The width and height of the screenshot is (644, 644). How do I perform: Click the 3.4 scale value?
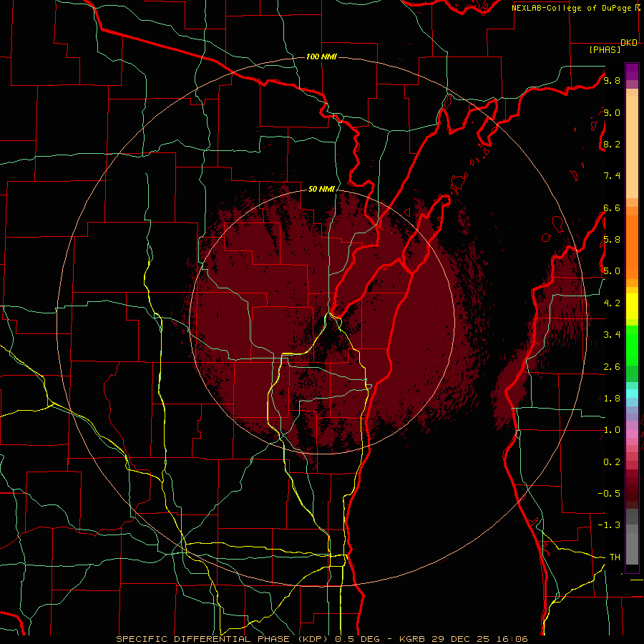click(x=612, y=335)
